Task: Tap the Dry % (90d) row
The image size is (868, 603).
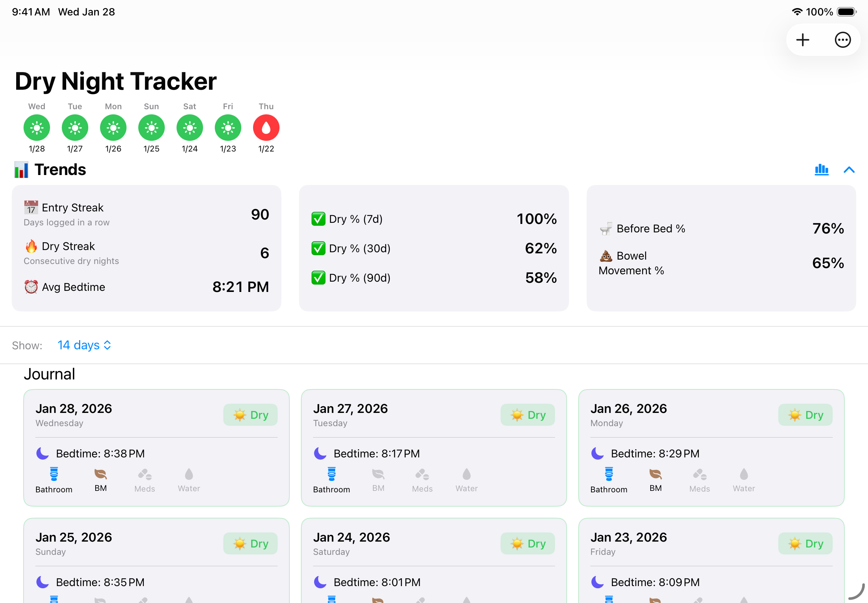Action: tap(434, 278)
